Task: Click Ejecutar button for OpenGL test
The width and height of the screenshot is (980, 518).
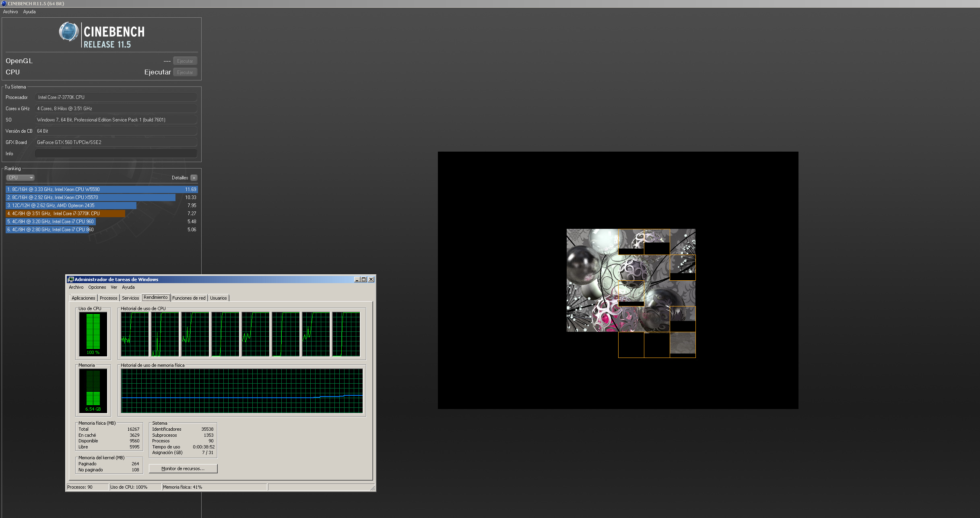Action: (185, 61)
